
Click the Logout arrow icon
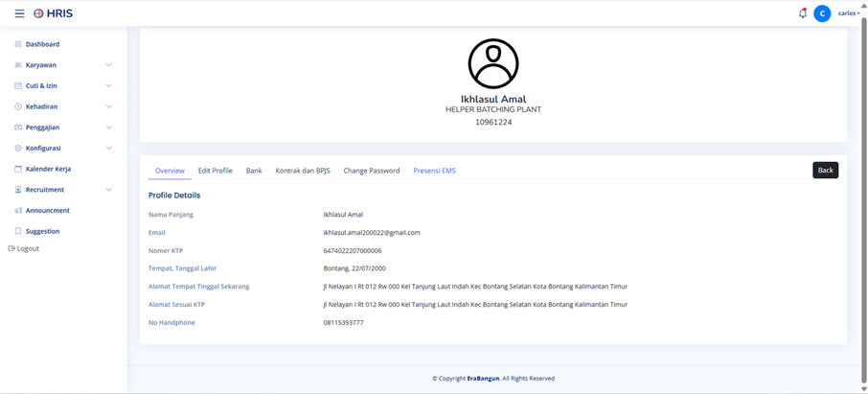(x=11, y=249)
